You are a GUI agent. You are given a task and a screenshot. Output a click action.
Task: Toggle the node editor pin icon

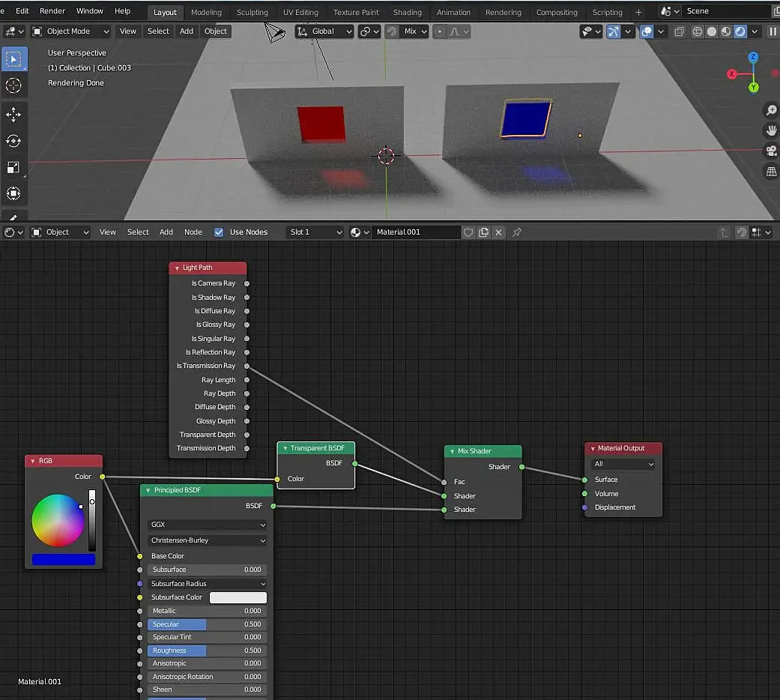516,232
